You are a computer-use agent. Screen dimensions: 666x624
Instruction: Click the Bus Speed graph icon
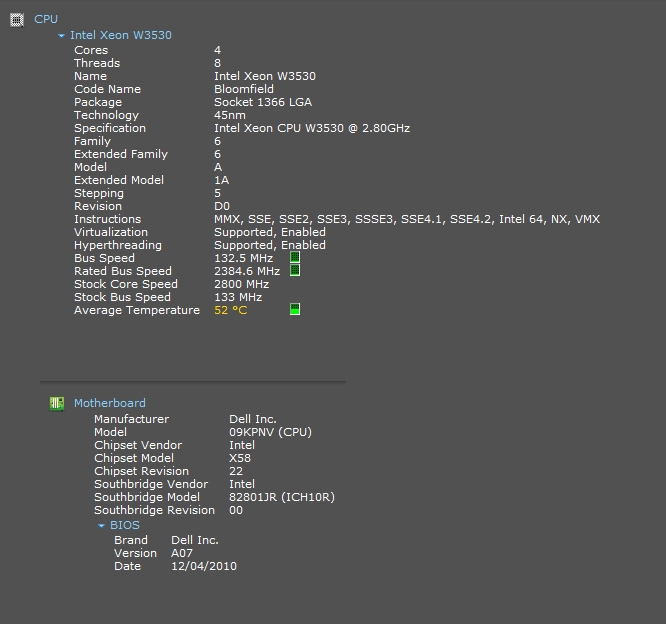(x=295, y=257)
